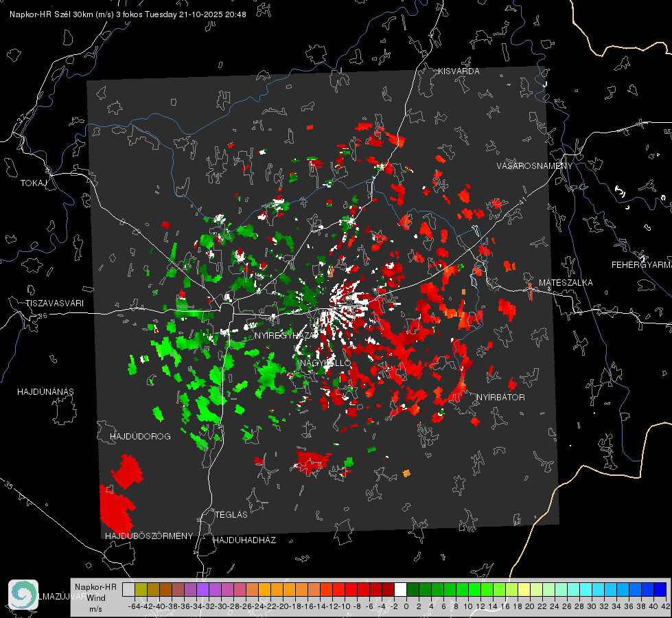
Task: Click road number 41 near Vásárosnamény
Action: click(x=522, y=201)
